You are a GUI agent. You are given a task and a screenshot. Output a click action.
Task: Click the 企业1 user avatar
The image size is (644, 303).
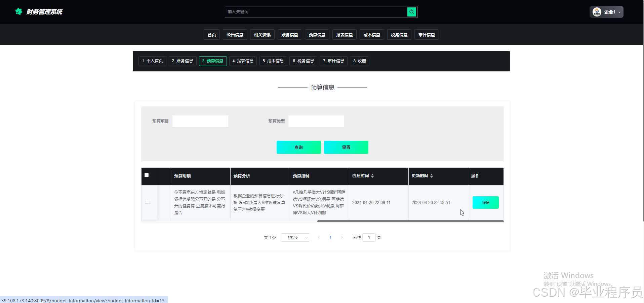(x=597, y=12)
